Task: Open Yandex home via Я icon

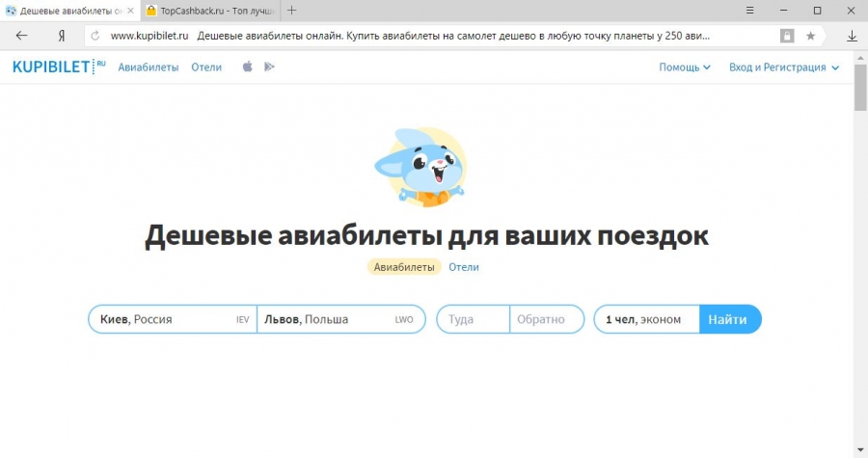Action: point(62,36)
